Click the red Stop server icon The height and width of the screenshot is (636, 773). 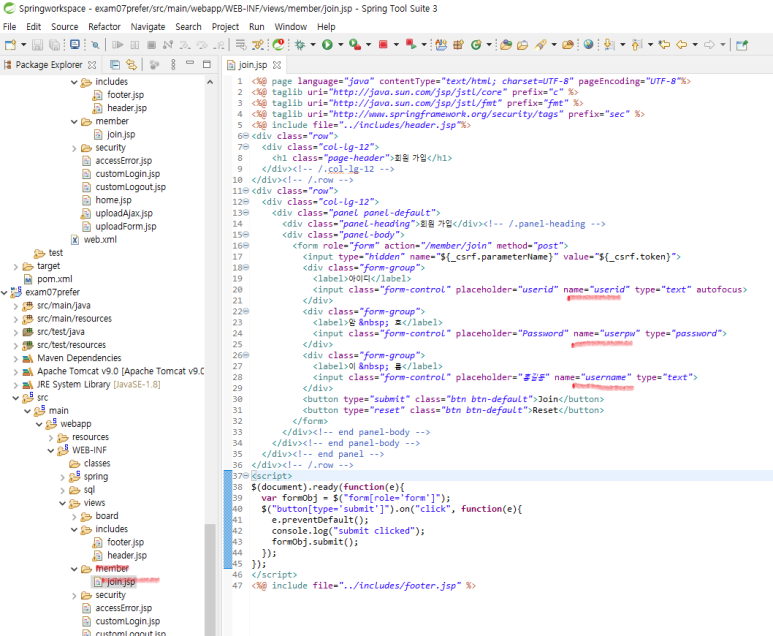pos(383,45)
